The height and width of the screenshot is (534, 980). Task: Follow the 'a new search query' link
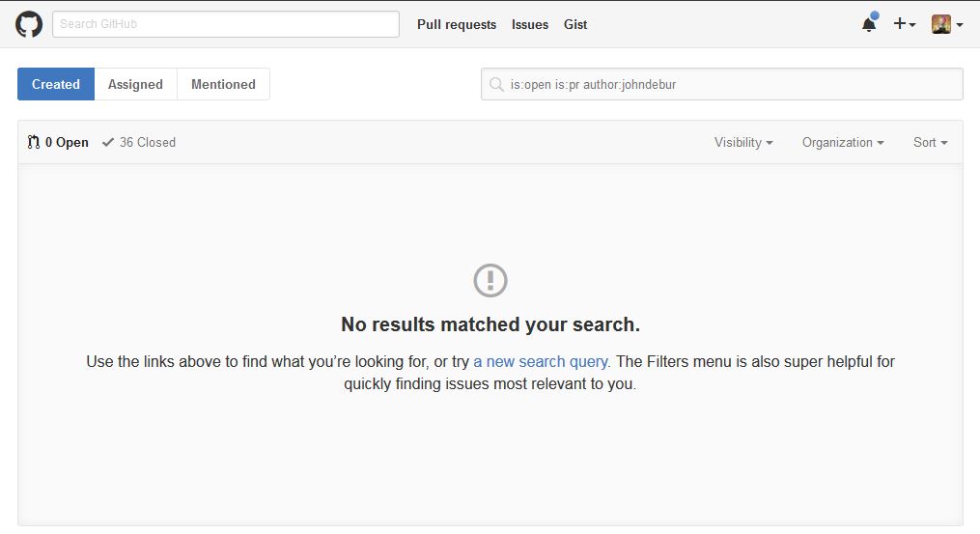[x=541, y=361]
